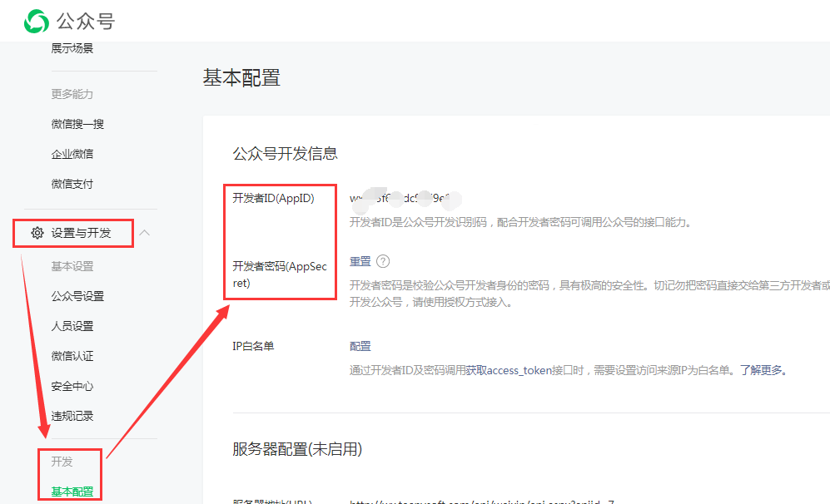Click the 开发者ID是公众号开发识别码 description text
Screen dimensions: 830x504
521,222
